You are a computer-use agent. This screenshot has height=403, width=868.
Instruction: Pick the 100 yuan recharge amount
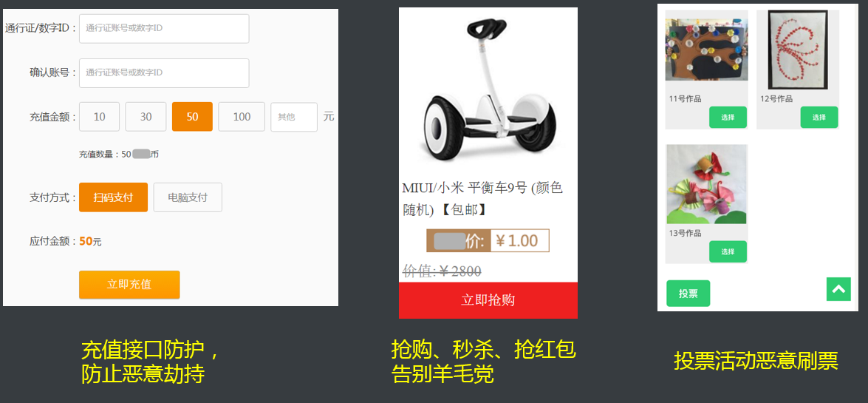(x=242, y=117)
